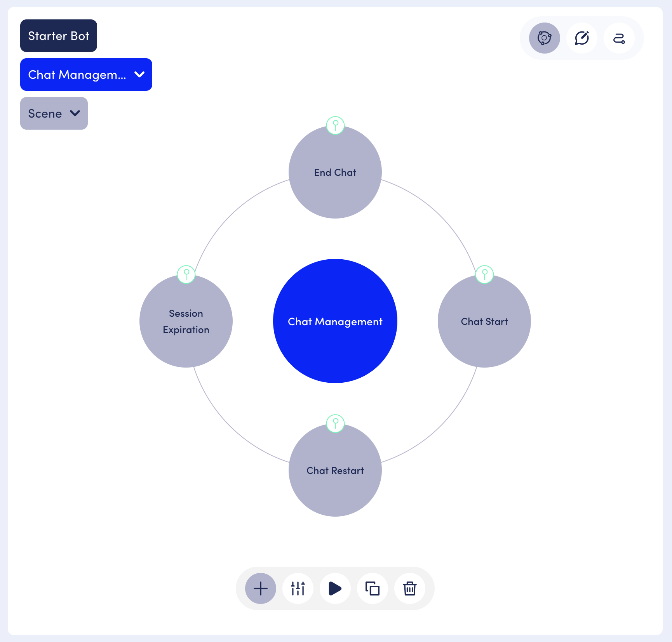Click the add (plus) button in bottom toolbar
This screenshot has height=642, width=672.
click(x=260, y=588)
